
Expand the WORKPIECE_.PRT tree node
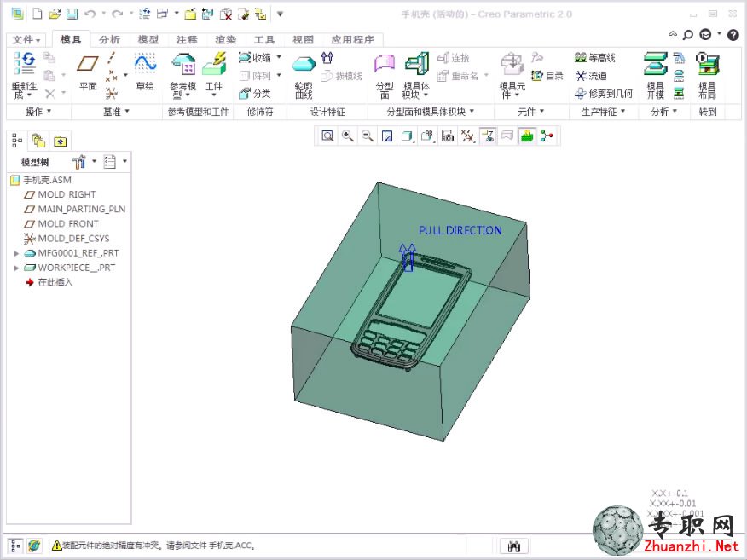point(15,268)
